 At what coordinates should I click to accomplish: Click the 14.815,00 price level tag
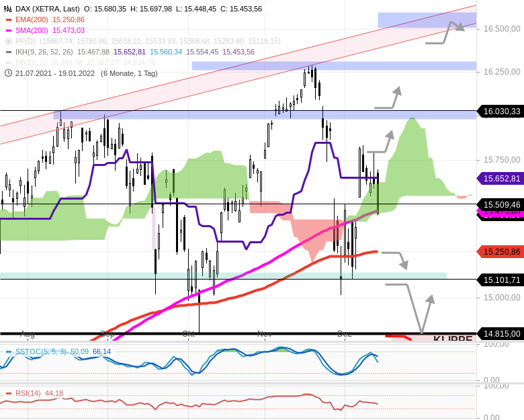tap(500, 334)
